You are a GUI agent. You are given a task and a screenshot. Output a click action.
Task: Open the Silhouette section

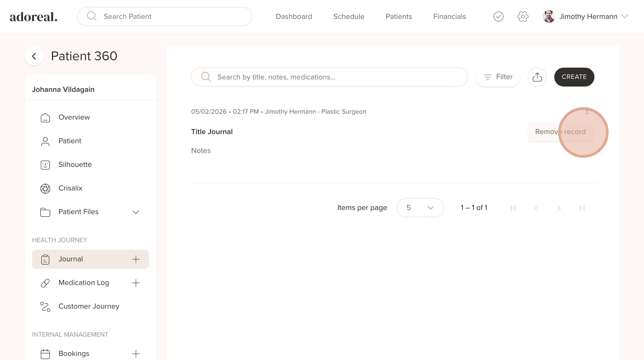coord(75,164)
